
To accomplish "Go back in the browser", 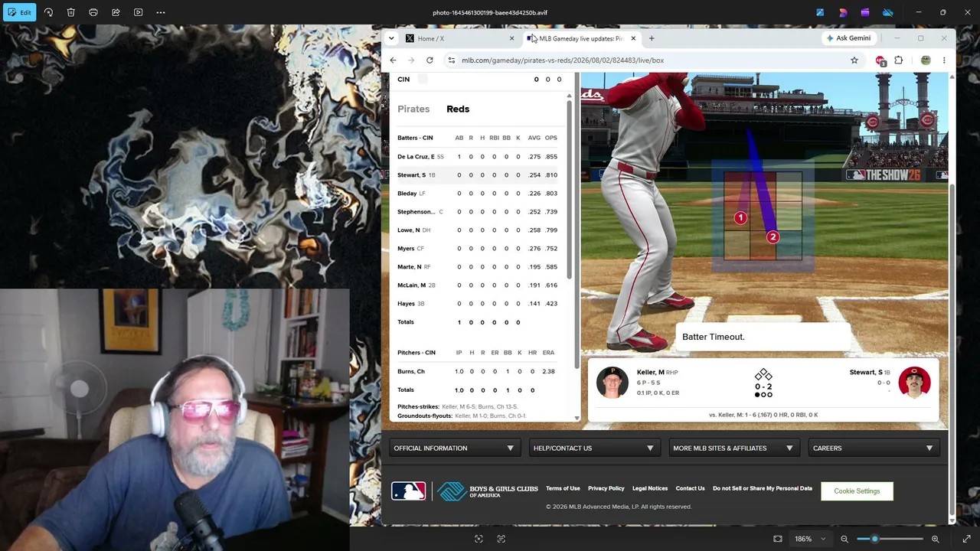I will pos(393,60).
